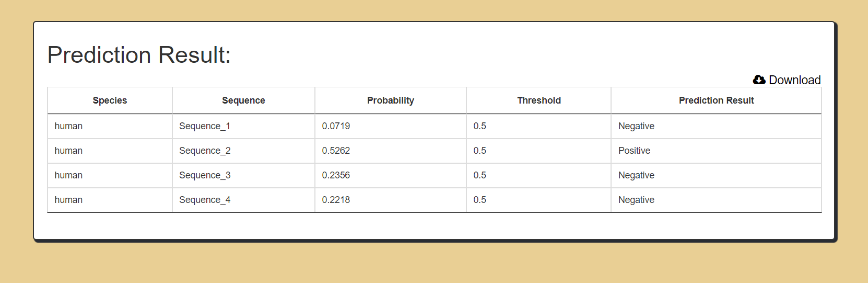Select the Sequence_3 cell
This screenshot has height=283, width=868.
[x=243, y=175]
